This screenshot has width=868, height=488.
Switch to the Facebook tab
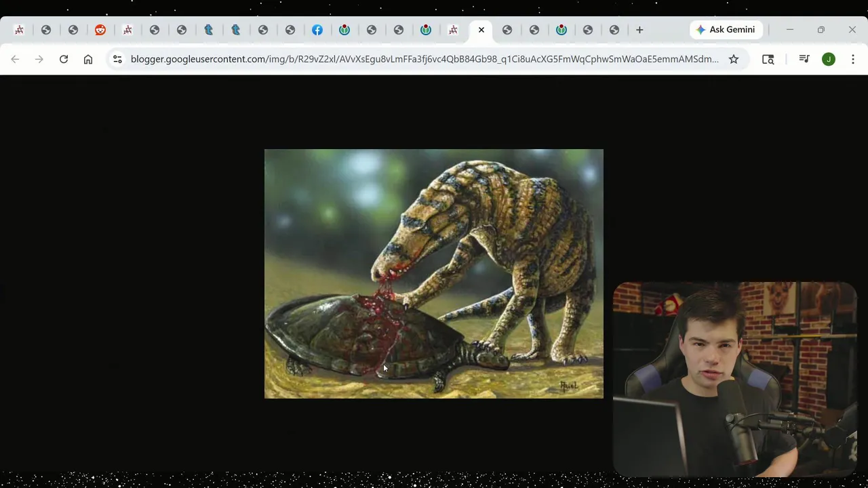pos(317,30)
